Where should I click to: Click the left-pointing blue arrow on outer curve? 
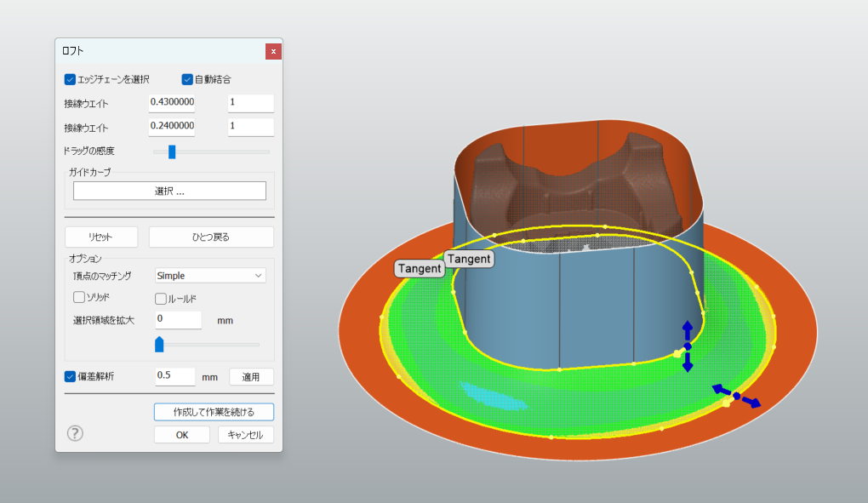click(x=720, y=389)
